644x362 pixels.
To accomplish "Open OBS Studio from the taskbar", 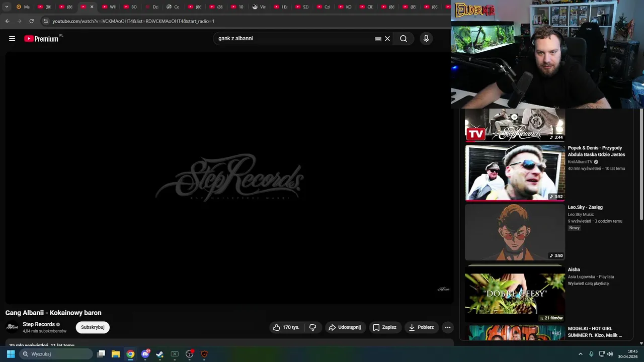I will [x=190, y=354].
